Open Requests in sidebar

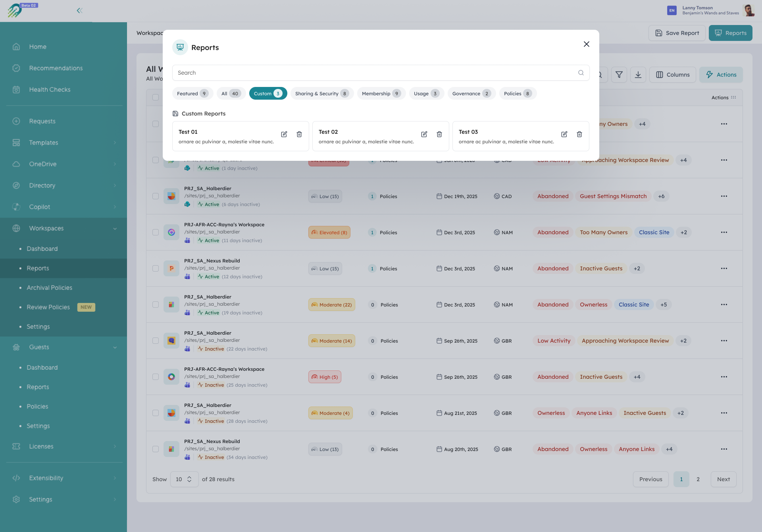click(x=42, y=121)
